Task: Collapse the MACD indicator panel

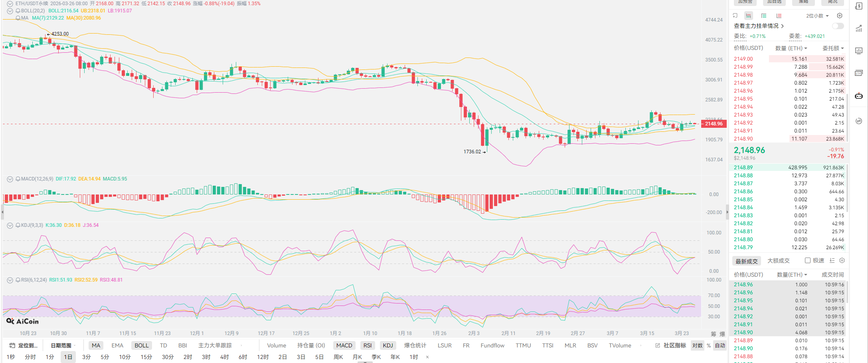Action: coord(10,179)
